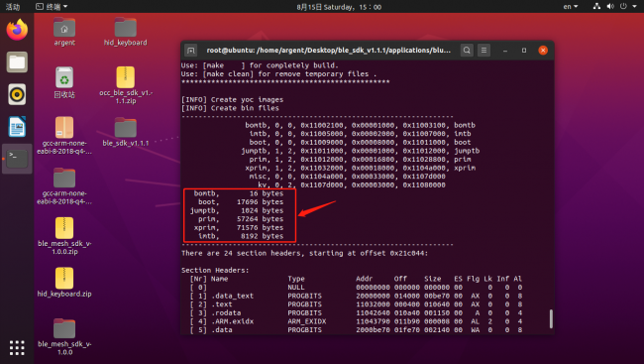Screen dimensions: 644x364
Task: Open Firefox from the dock
Action: coord(17,30)
